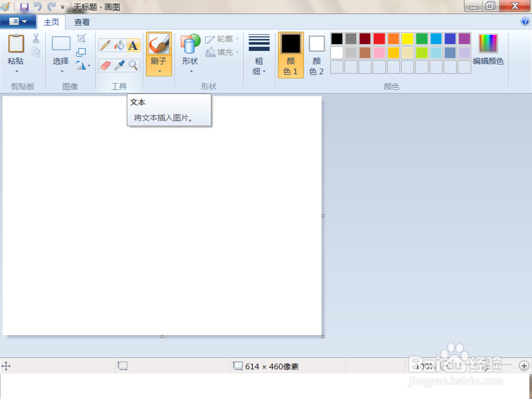Viewport: 532px width, 399px height.
Task: Pick the light yellow color swatch
Action: 408,53
